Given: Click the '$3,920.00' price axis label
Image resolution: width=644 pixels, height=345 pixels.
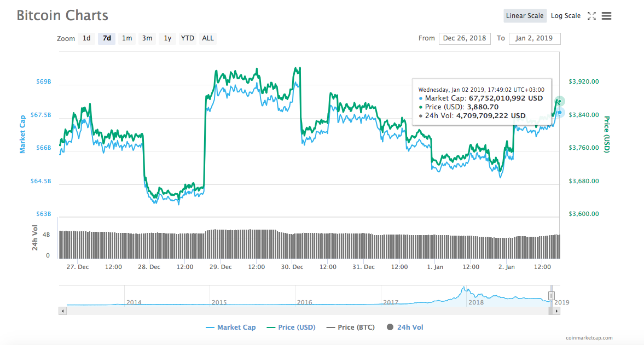Looking at the screenshot, I should [584, 81].
